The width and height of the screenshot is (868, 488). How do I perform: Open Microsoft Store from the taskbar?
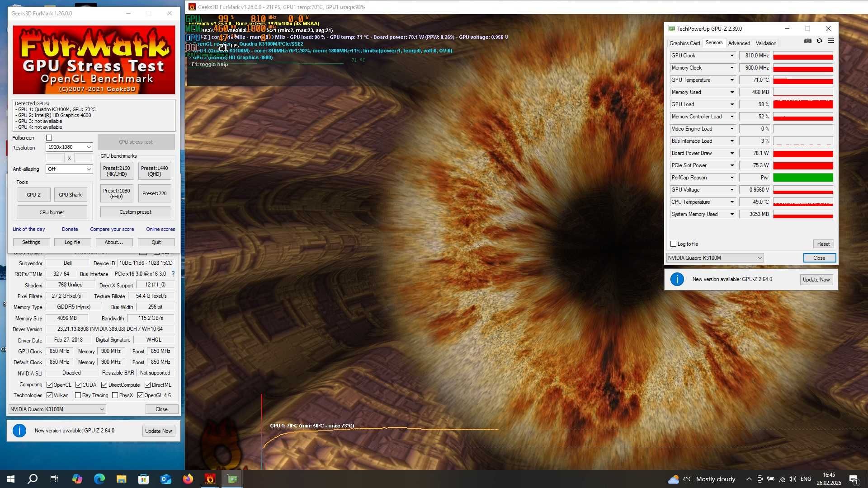[x=143, y=479]
